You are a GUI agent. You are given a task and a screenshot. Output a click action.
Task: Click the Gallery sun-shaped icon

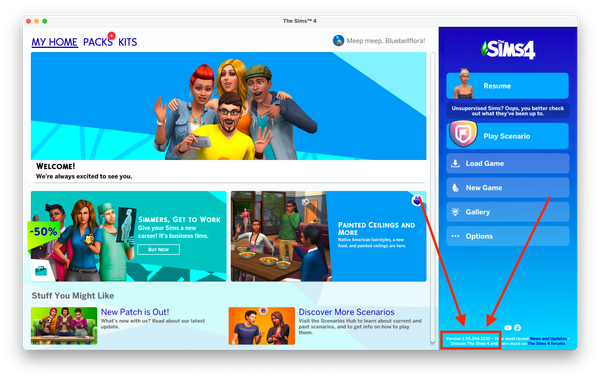(x=455, y=212)
